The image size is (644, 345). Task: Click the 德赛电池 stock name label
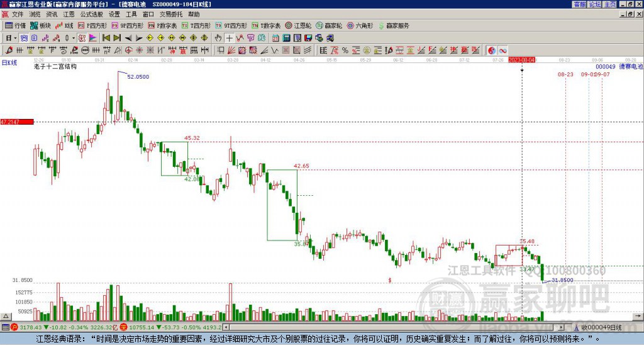tap(631, 66)
